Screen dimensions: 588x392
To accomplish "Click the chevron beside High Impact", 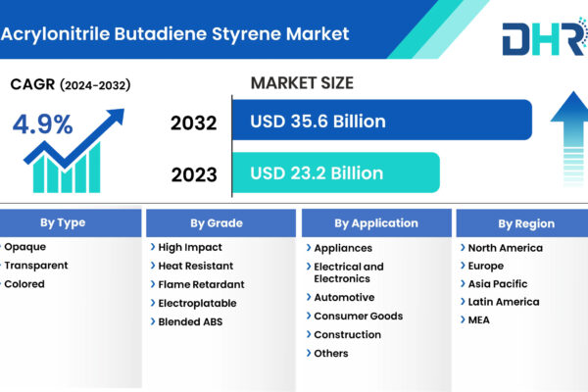I will coord(152,248).
